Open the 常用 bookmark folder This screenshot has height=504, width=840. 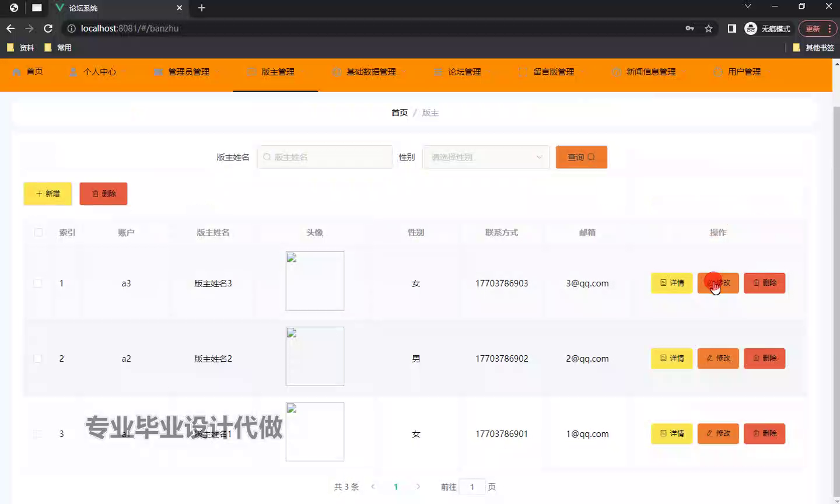point(58,47)
